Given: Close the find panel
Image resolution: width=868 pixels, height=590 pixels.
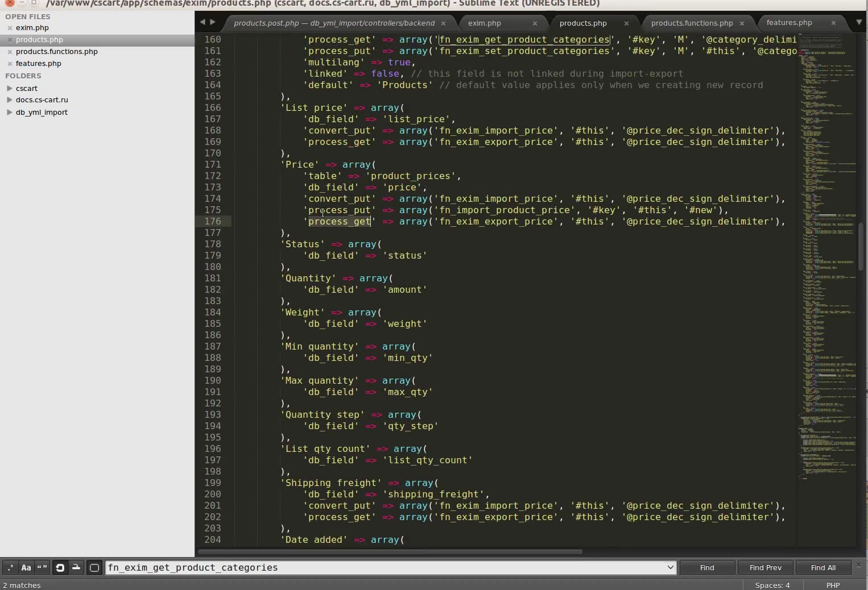Looking at the screenshot, I should tap(859, 564).
